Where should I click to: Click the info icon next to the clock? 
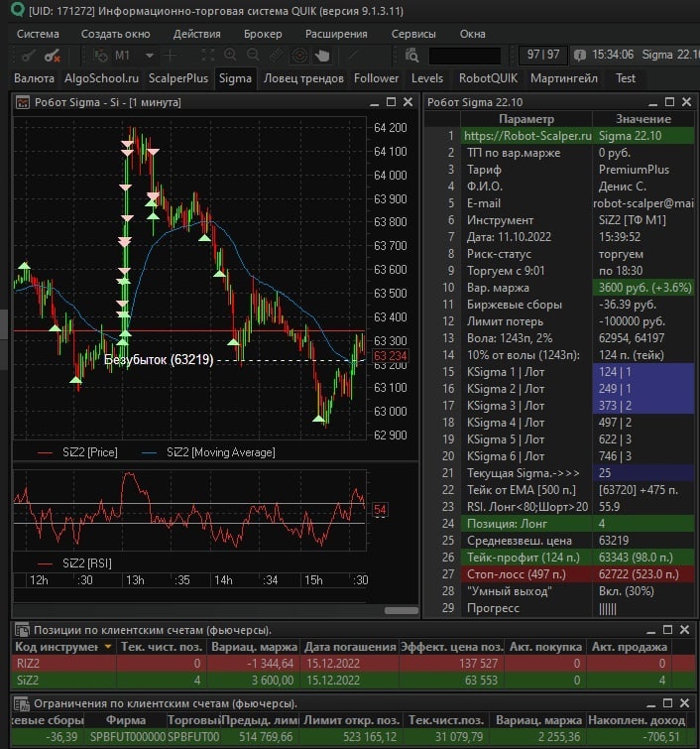pyautogui.click(x=580, y=56)
